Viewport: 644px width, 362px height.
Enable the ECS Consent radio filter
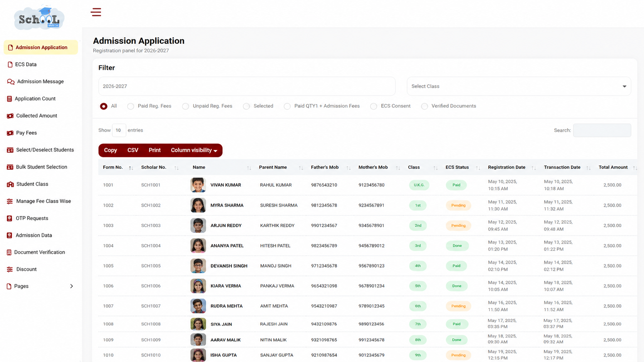click(374, 106)
